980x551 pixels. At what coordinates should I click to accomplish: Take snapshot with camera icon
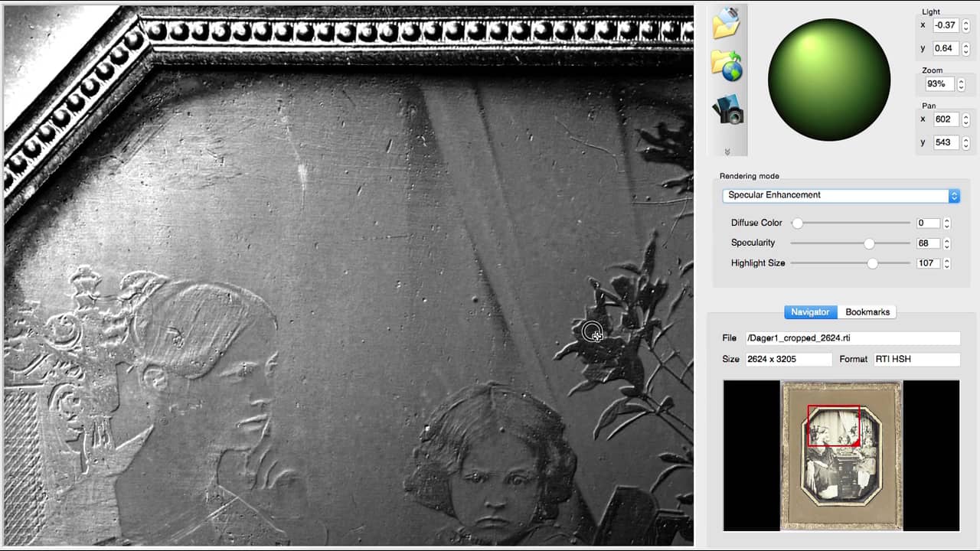[x=727, y=109]
